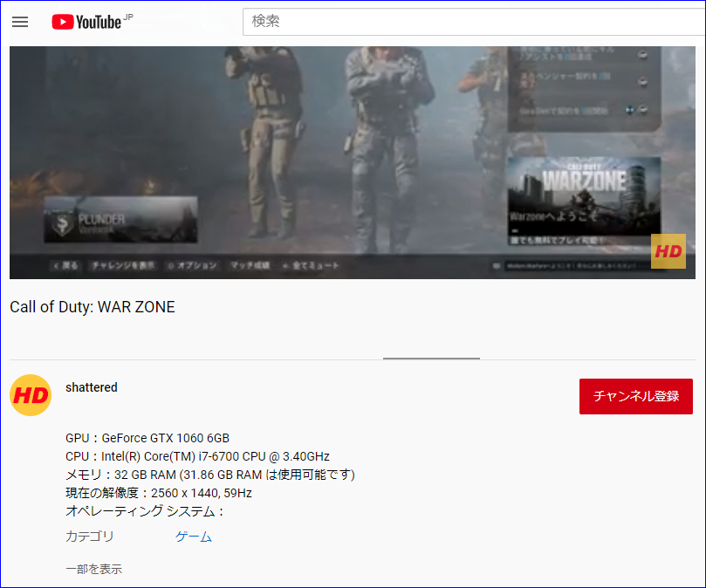Select the CPU Intel Core i7-6700 line
This screenshot has width=706, height=588.
[197, 456]
